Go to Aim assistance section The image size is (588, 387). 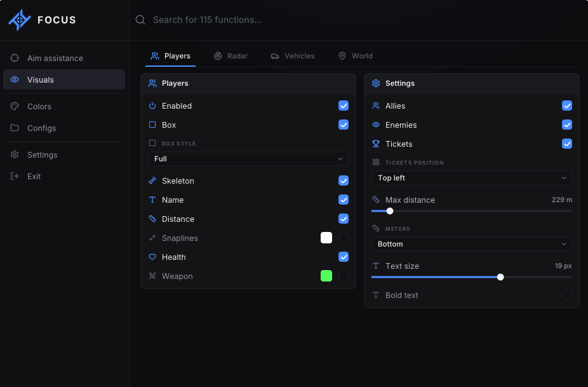(x=64, y=58)
